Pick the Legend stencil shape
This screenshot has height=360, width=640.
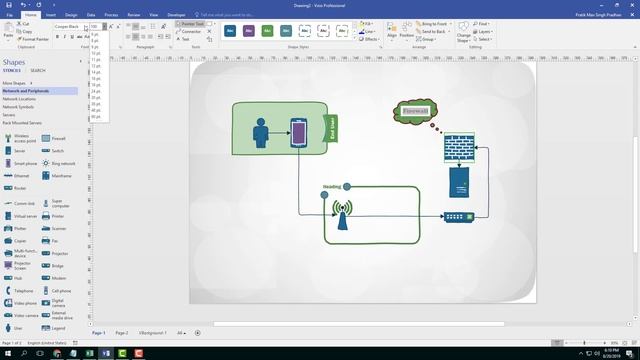click(x=53, y=328)
